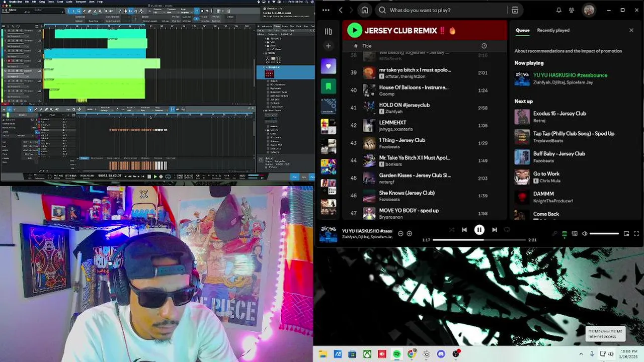The height and width of the screenshot is (362, 644).
Task: Open Liked Songs from the sidebar
Action: 329,66
